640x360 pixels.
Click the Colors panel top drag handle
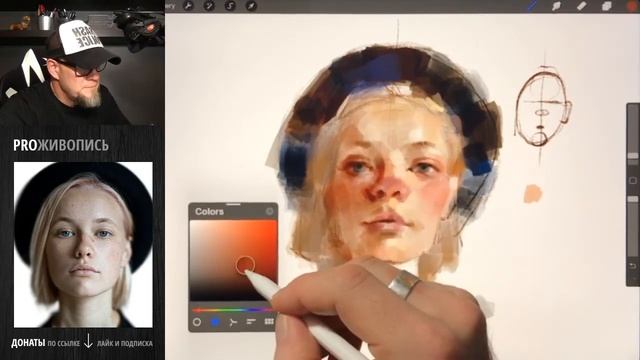click(x=233, y=204)
